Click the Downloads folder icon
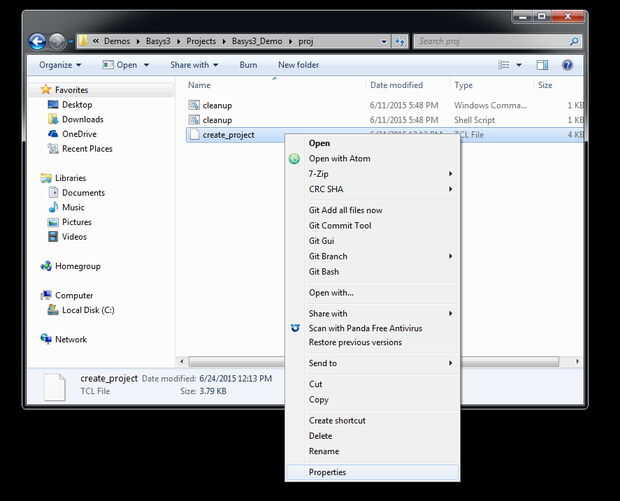The image size is (620, 501). click(x=53, y=119)
